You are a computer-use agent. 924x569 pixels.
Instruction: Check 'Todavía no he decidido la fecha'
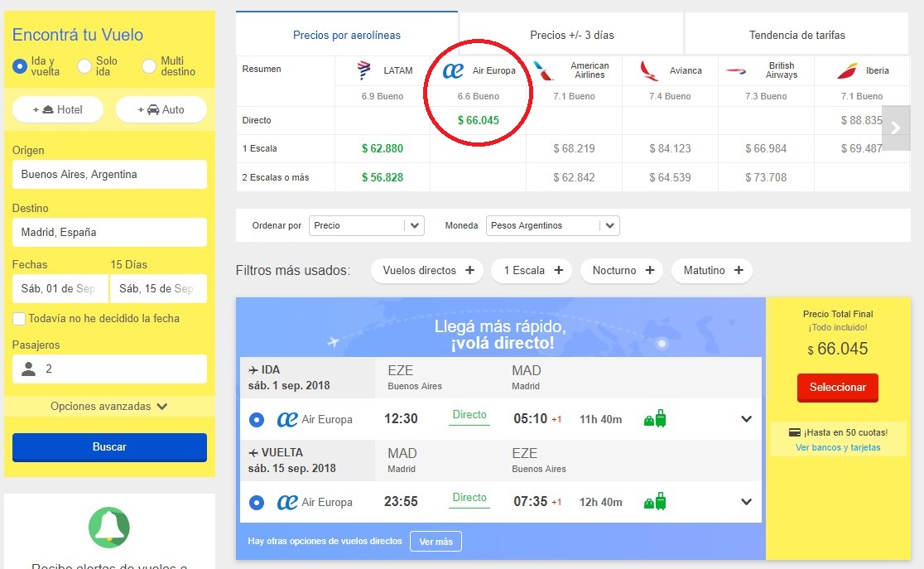point(19,319)
